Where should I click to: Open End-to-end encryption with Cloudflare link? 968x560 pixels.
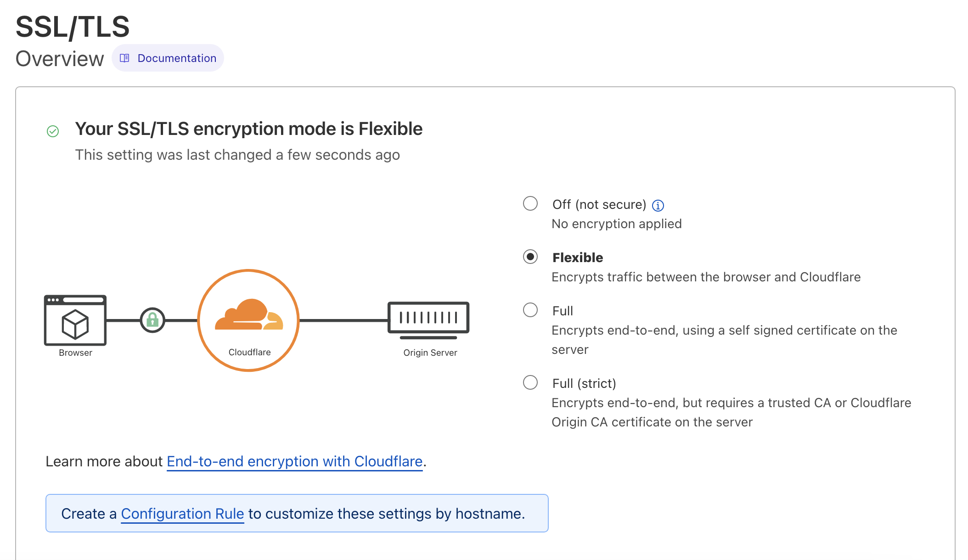(294, 461)
